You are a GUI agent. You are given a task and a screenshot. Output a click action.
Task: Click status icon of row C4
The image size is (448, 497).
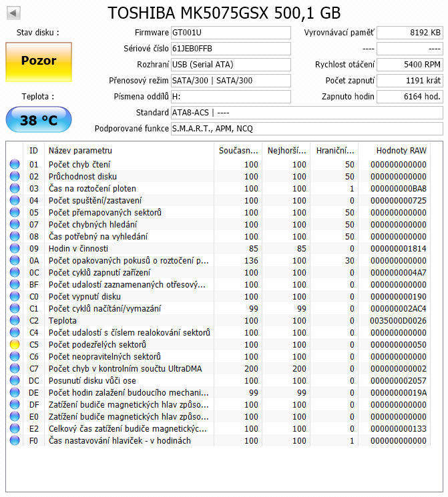coord(15,332)
